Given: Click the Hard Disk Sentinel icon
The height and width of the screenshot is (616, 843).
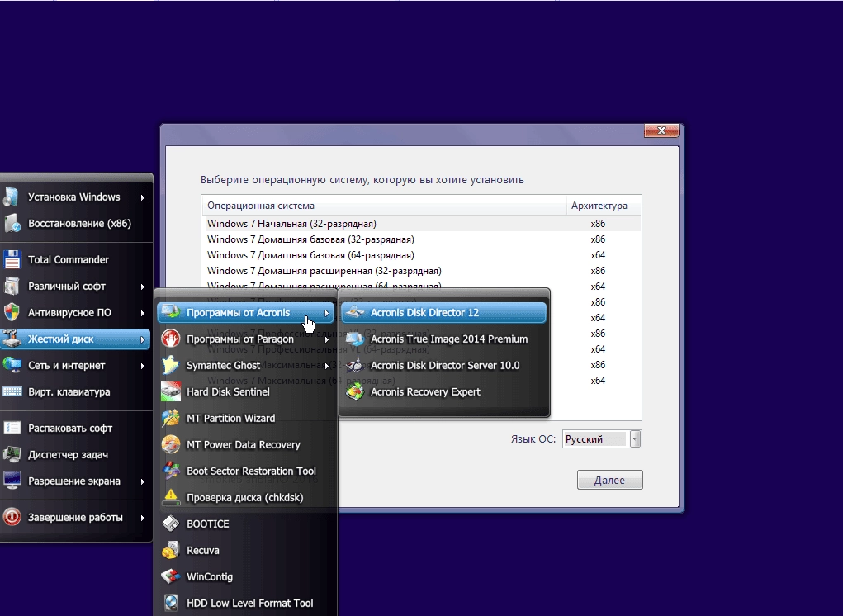Looking at the screenshot, I should (x=170, y=391).
